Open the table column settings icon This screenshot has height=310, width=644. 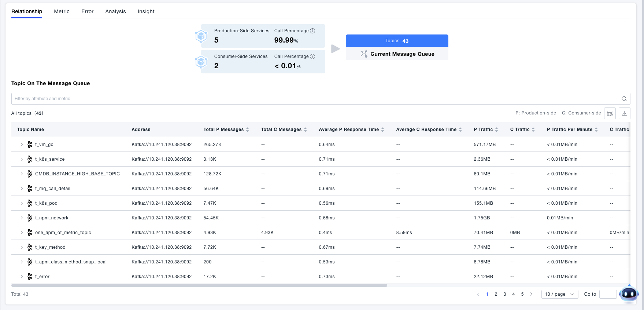[x=610, y=113]
